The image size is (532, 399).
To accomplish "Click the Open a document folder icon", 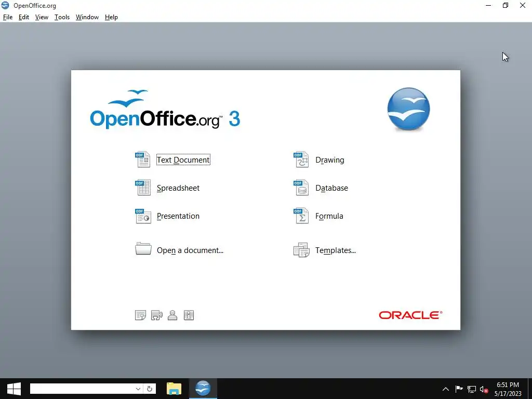I will point(143,249).
